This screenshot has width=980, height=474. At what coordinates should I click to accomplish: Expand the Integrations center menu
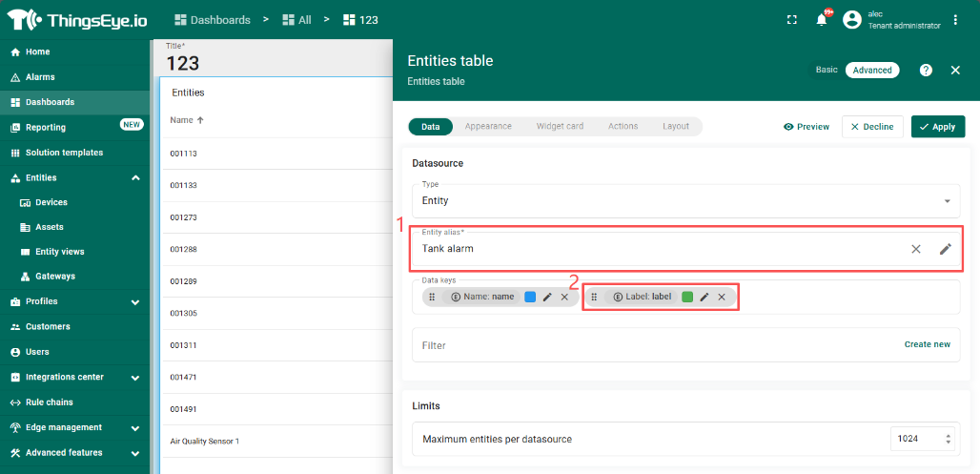tap(135, 377)
